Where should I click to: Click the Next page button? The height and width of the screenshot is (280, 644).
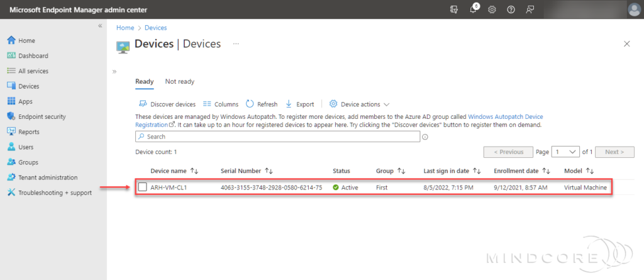[614, 152]
